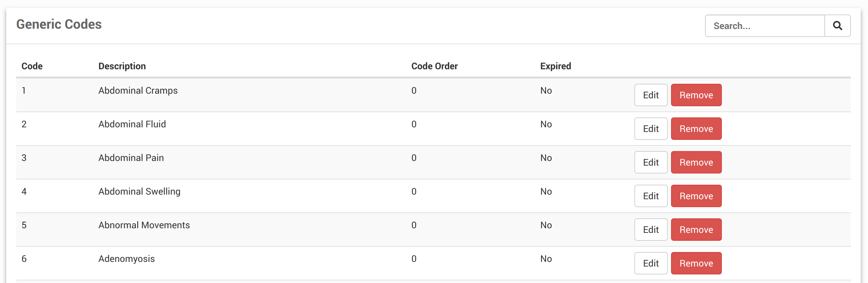Edit the Abdominal Fluid entry
868x283 pixels.
[650, 129]
